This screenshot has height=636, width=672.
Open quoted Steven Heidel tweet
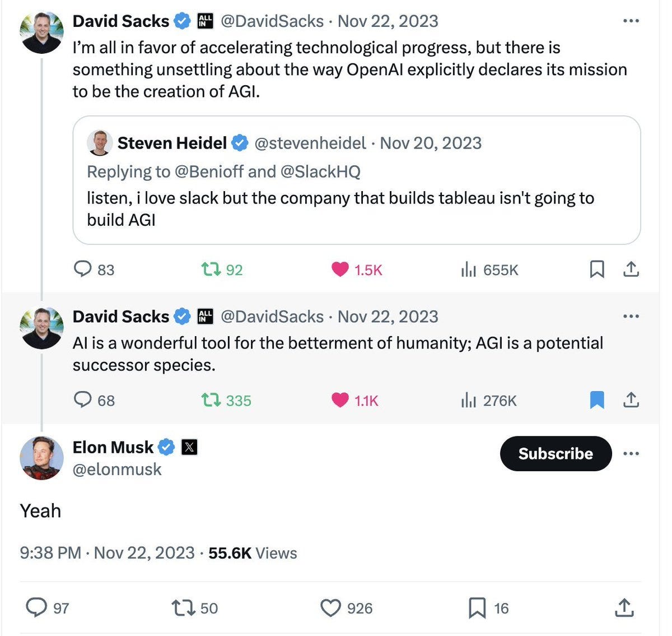[357, 180]
